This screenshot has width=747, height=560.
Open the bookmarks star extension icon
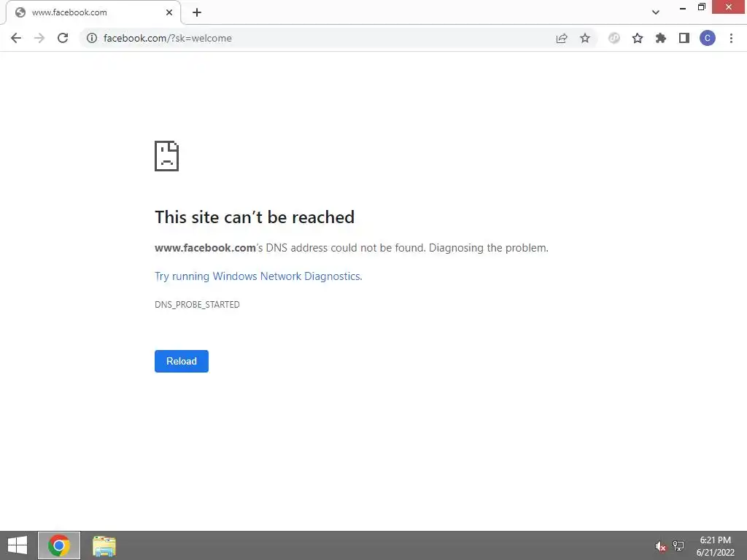(638, 38)
